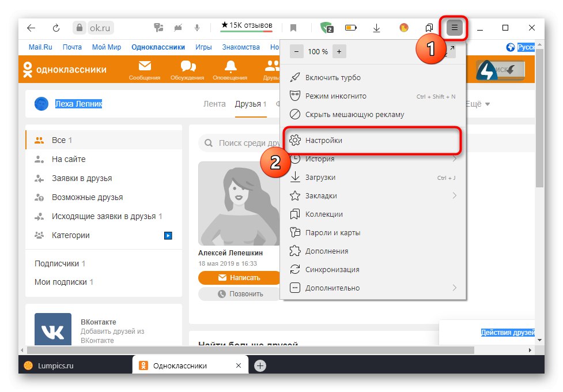The image size is (563, 392).
Task: Click Позвонить button
Action: pyautogui.click(x=239, y=294)
